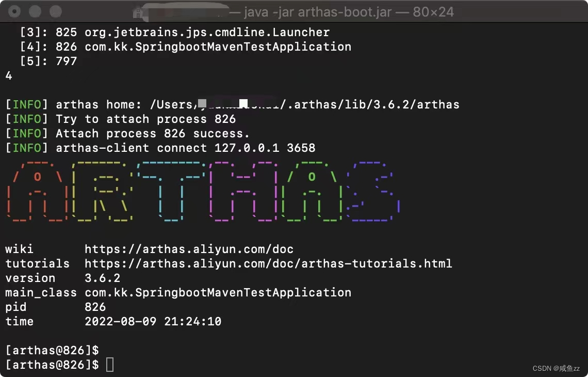
Task: Click the typed input '4' line
Action: pos(9,76)
